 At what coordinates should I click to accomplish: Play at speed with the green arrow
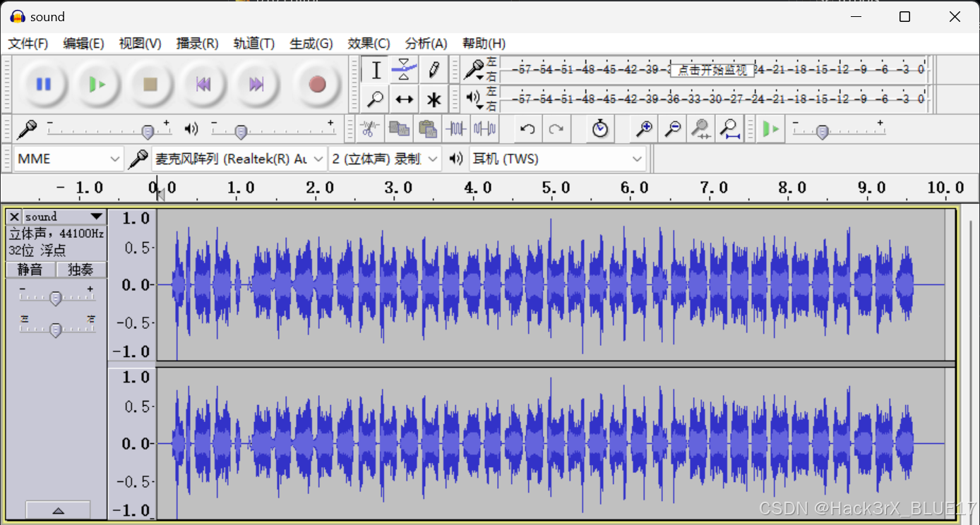[772, 130]
